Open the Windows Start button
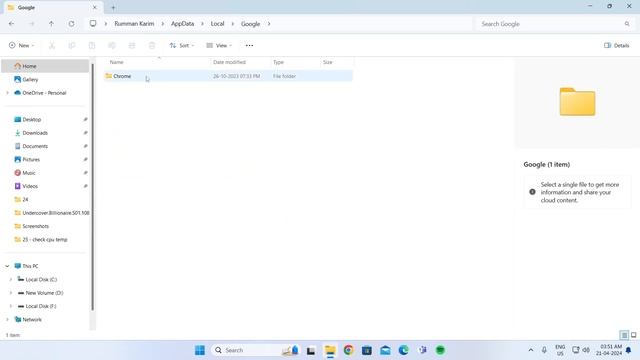Image resolution: width=640 pixels, height=360 pixels. click(200, 350)
